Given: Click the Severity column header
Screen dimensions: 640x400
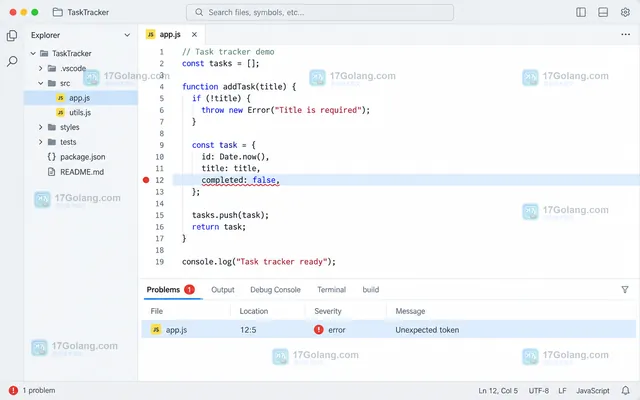Looking at the screenshot, I should tap(328, 311).
